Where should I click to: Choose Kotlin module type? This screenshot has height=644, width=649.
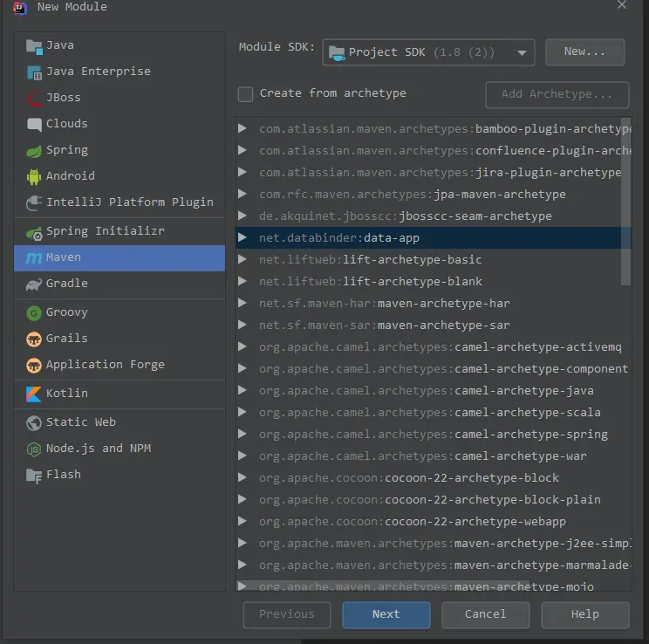pos(120,394)
